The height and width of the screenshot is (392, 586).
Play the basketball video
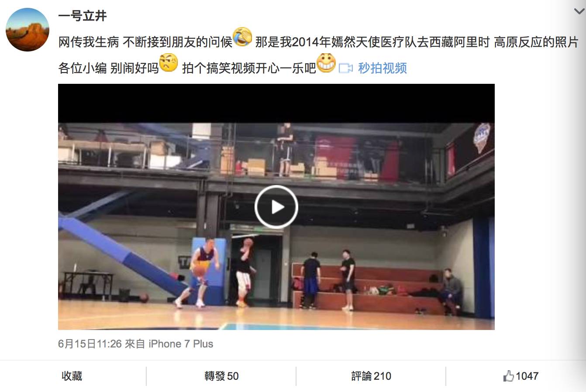pyautogui.click(x=276, y=207)
